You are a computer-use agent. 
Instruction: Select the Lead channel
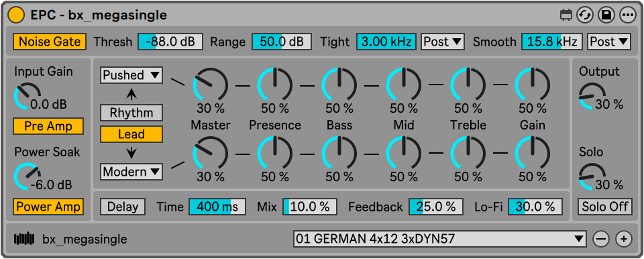coord(131,134)
